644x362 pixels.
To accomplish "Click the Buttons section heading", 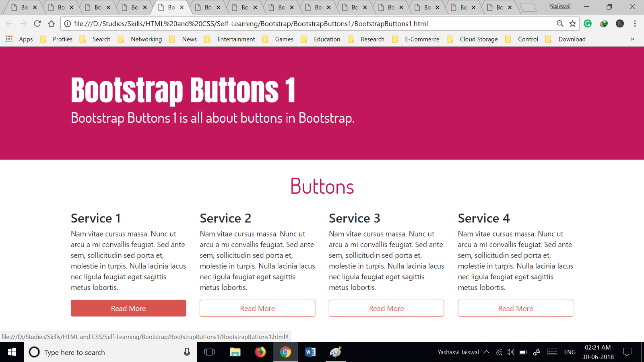I will [x=322, y=186].
